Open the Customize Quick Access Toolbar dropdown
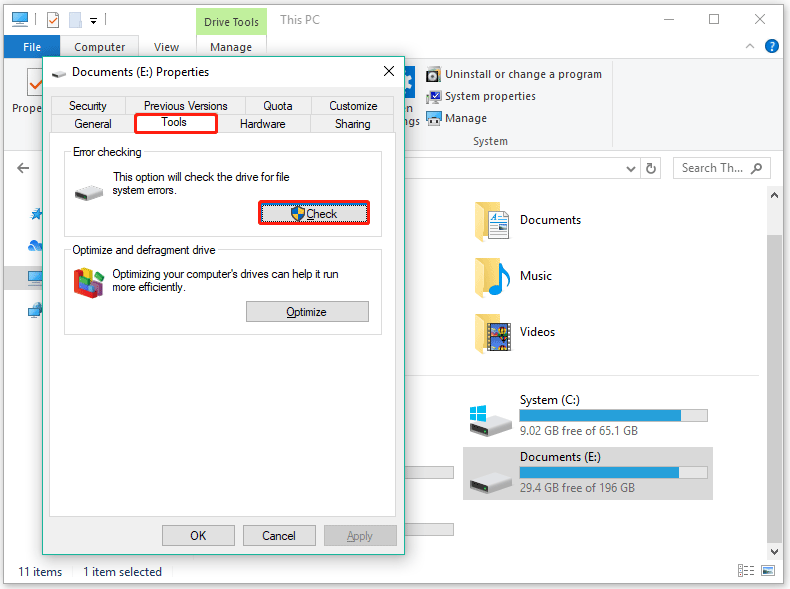Viewport: 790px width, 589px height. click(x=93, y=21)
